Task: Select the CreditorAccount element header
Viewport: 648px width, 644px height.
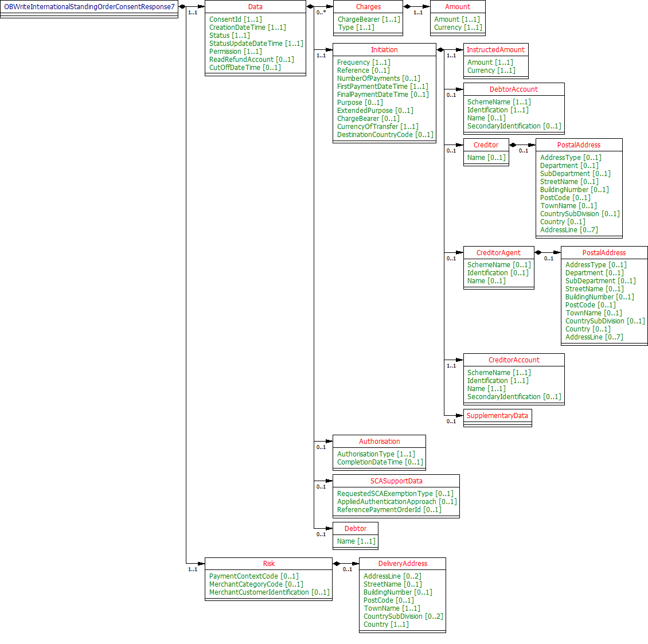Action: [x=514, y=360]
